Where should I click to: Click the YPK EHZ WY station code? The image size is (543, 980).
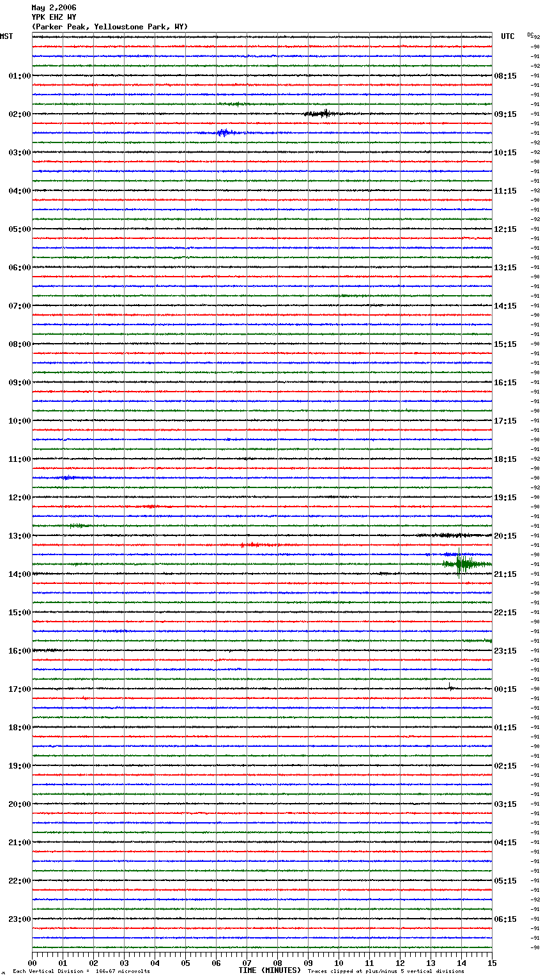click(x=54, y=17)
